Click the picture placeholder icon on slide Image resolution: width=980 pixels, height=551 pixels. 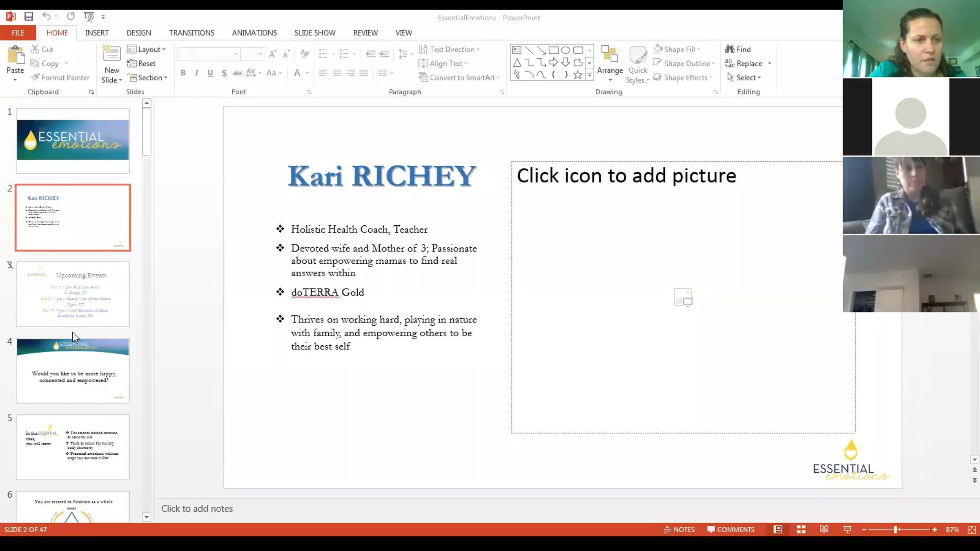coord(683,297)
